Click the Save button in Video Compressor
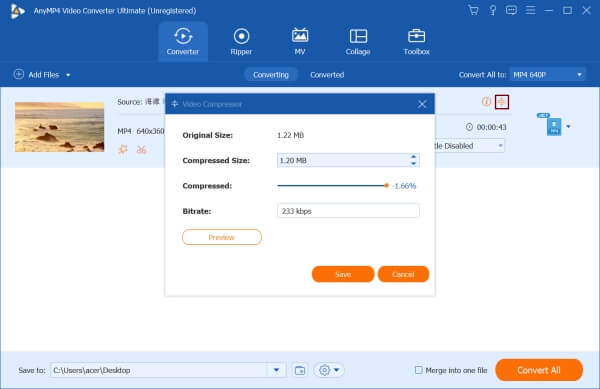 pos(343,274)
